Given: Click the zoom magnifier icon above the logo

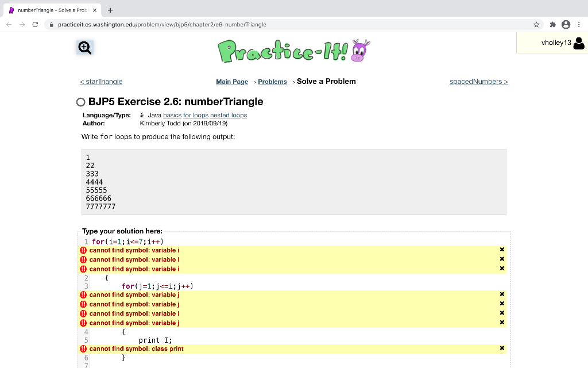Looking at the screenshot, I should 84,48.
